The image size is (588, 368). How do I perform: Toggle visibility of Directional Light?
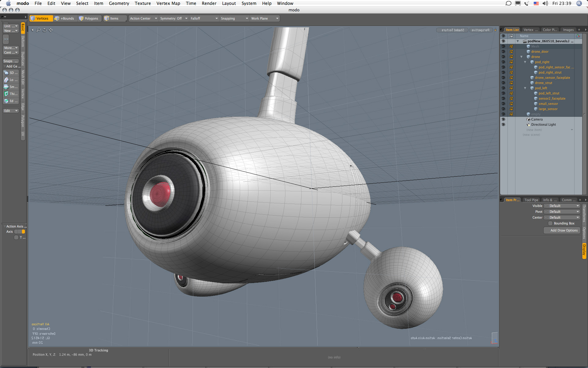pos(503,125)
